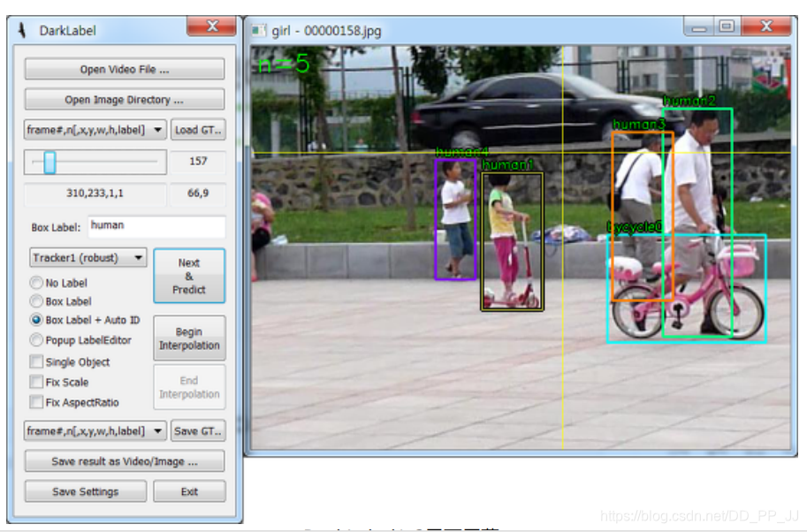Select the No Label radio option
The height and width of the screenshot is (532, 807).
36,284
